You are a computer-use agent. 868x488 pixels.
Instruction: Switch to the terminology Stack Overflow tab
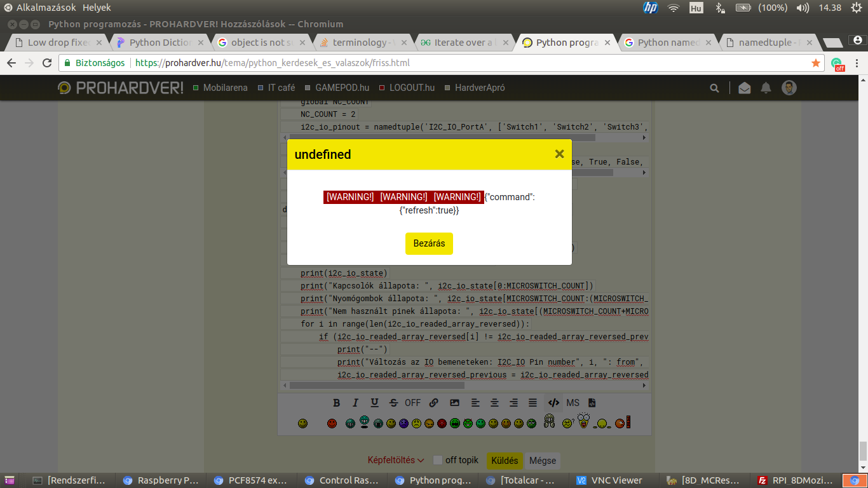tap(363, 43)
